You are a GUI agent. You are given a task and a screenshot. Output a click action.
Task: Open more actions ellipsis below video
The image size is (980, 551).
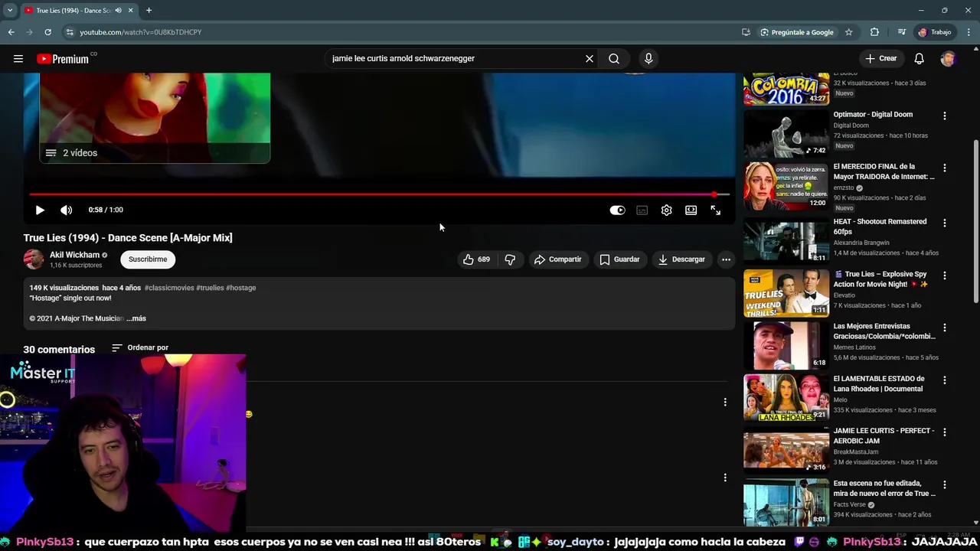[726, 259]
